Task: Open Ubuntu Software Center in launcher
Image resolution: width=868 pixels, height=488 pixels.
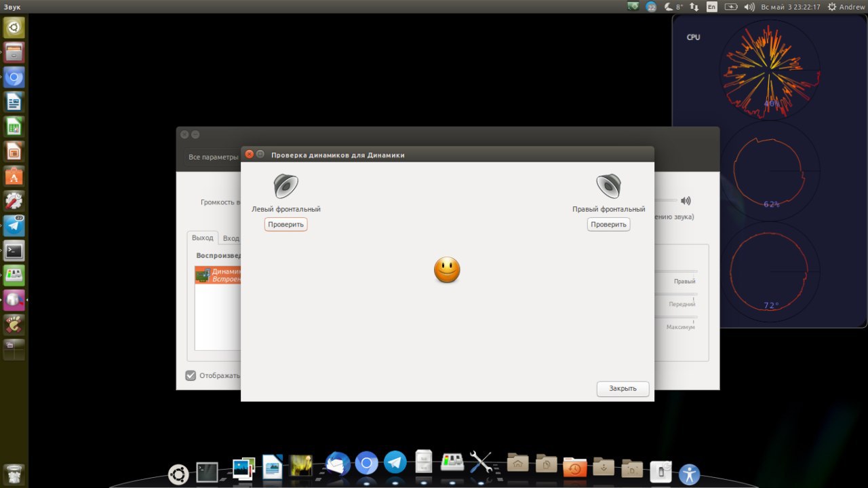Action: (14, 176)
